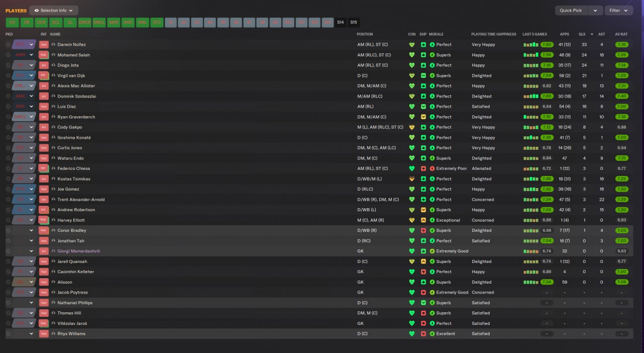Screen dimensions: 644x353
Task: Sort by the AV RAT column header
Action: tap(622, 34)
